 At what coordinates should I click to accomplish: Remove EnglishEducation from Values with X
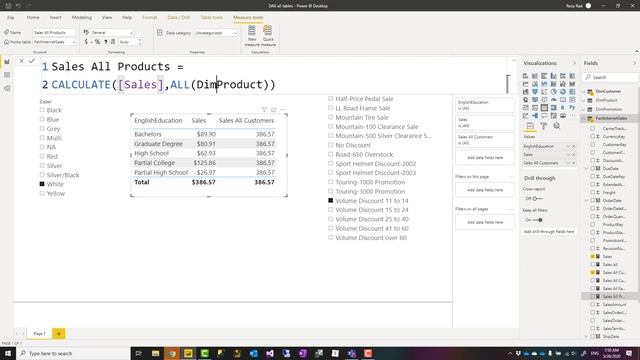(x=573, y=146)
